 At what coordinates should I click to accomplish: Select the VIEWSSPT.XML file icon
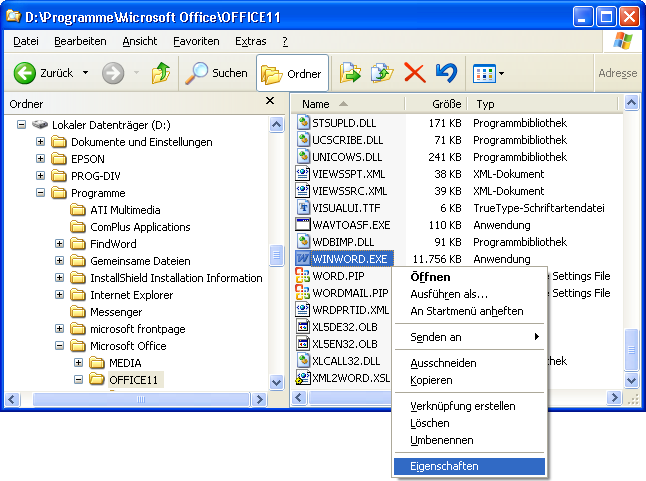303,174
